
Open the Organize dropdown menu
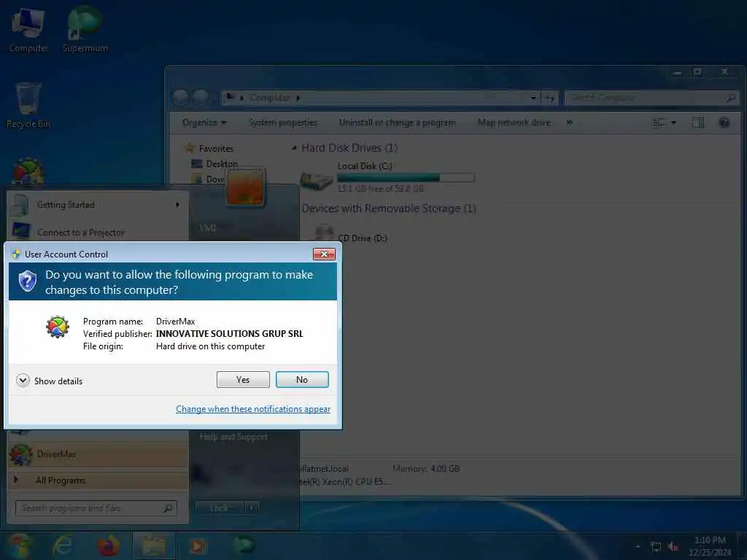click(204, 122)
